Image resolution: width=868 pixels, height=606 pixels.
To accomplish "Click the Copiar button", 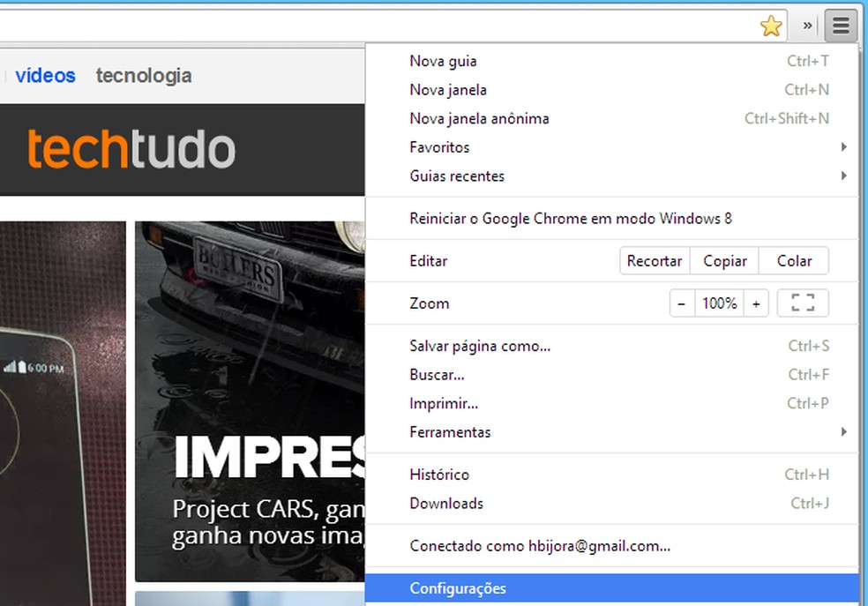I will coord(724,260).
